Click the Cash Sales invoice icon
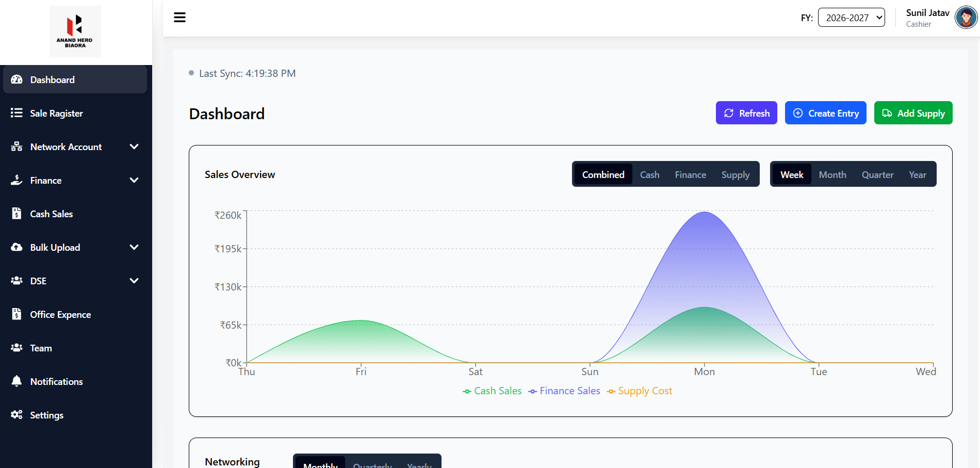This screenshot has height=468, width=980. tap(17, 214)
